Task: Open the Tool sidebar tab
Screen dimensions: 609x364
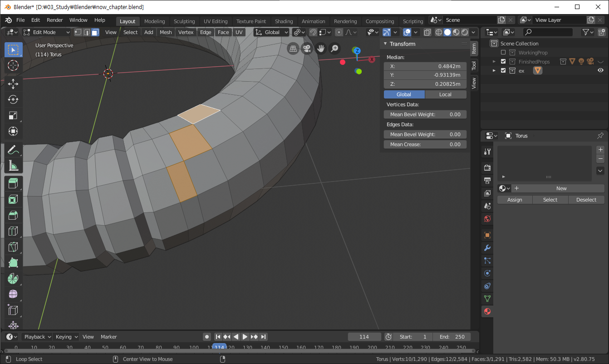Action: click(x=474, y=65)
